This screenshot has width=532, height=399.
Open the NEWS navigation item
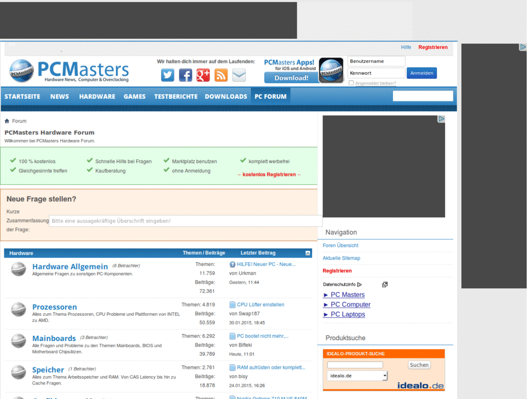60,96
